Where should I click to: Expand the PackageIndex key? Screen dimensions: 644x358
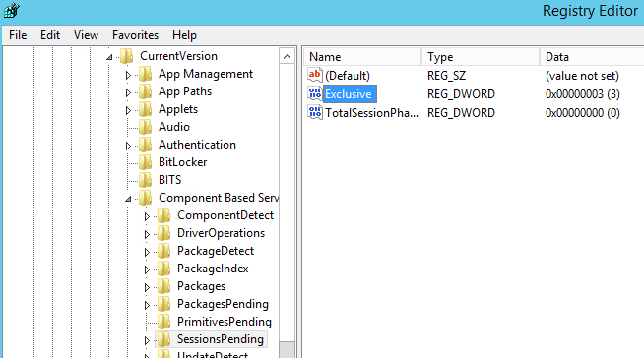tap(147, 269)
